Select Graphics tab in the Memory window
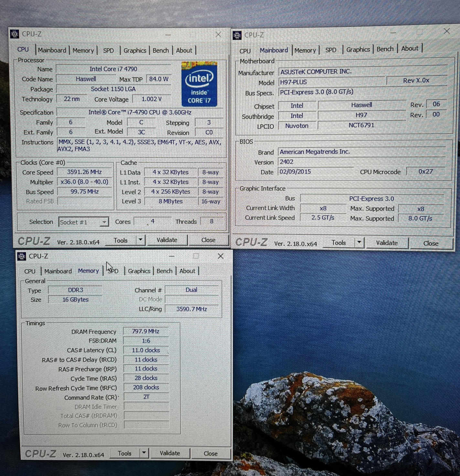Viewport: 460px width, 476px height. coord(139,271)
